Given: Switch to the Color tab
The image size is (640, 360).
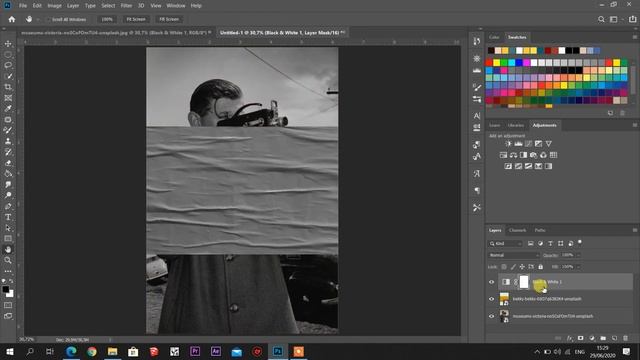Looking at the screenshot, I should coord(494,37).
